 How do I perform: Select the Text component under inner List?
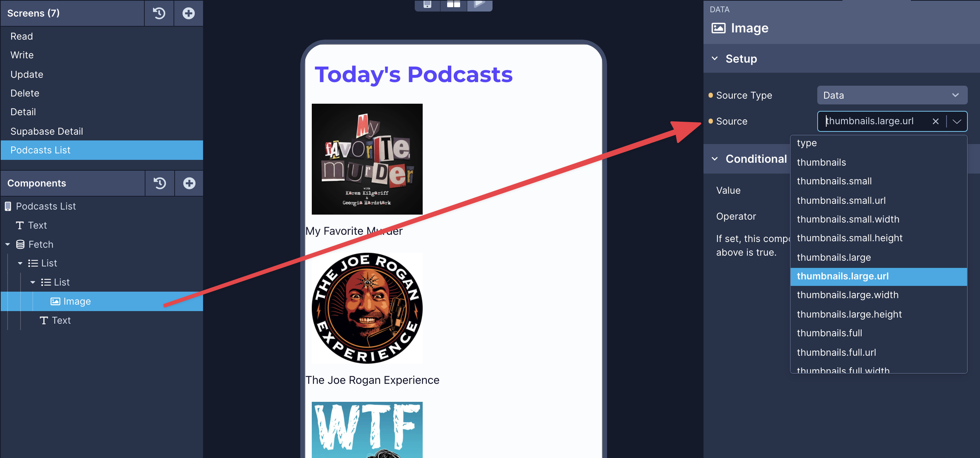pos(55,321)
